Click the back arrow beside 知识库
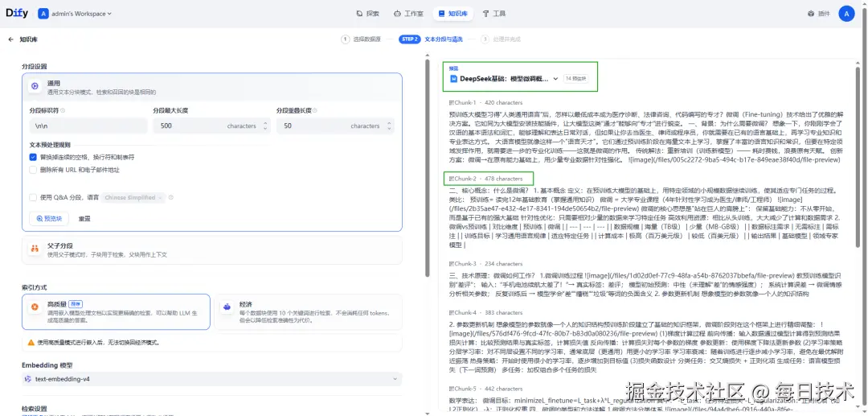 pyautogui.click(x=10, y=39)
